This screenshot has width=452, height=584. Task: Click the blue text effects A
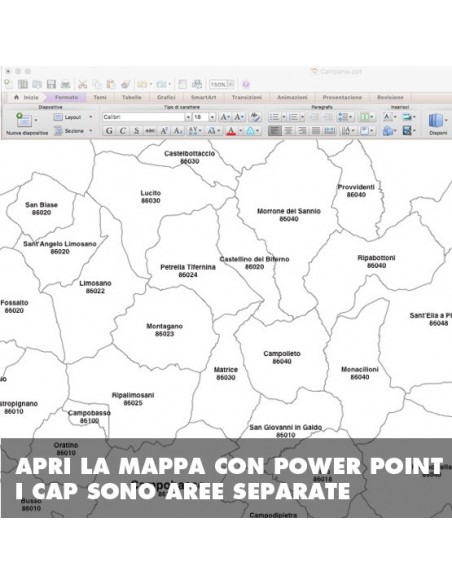coord(251,131)
